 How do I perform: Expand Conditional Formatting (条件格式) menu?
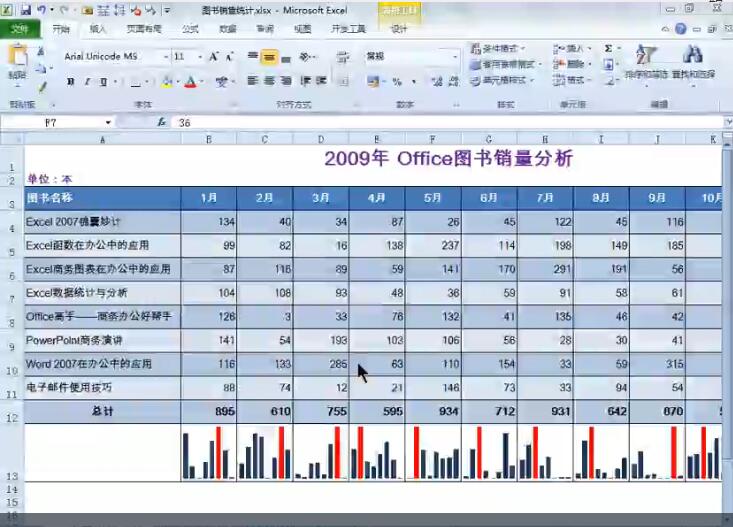click(x=499, y=48)
